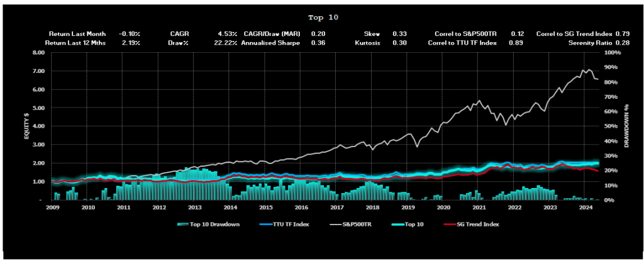644x261 pixels.
Task: Click the 90% tick on drawdown axis
Action: (x=613, y=53)
